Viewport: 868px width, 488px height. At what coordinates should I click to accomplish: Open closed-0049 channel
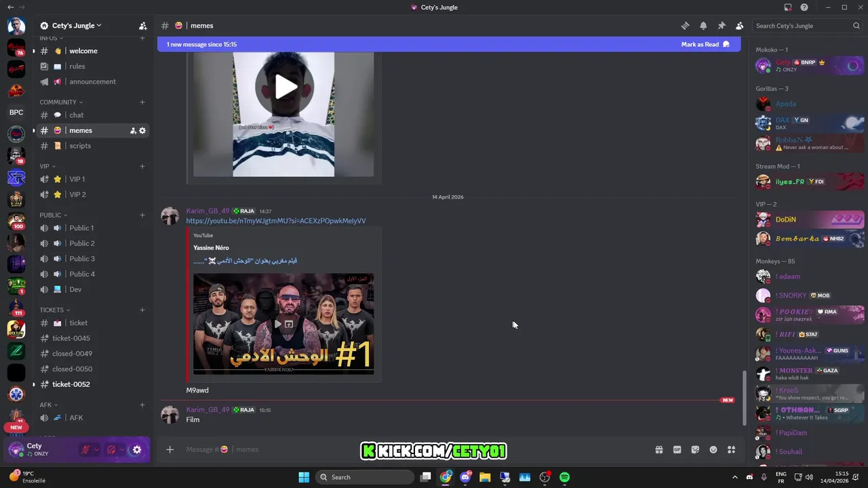(x=93, y=353)
